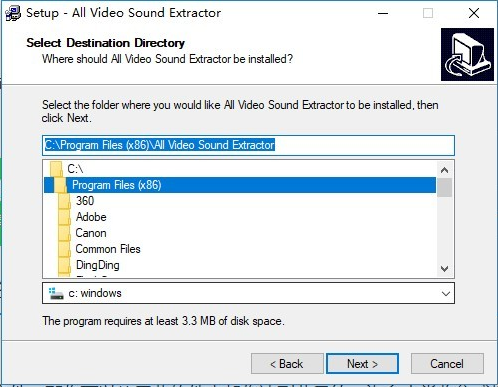Select the C:\ root folder icon

click(56, 169)
